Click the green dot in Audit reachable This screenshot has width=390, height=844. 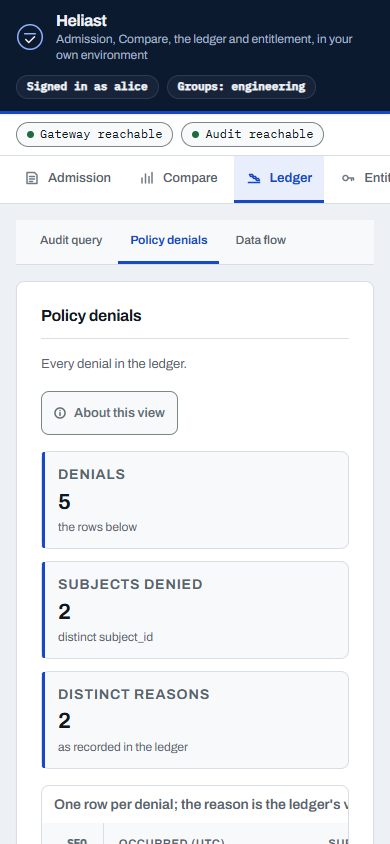click(196, 135)
